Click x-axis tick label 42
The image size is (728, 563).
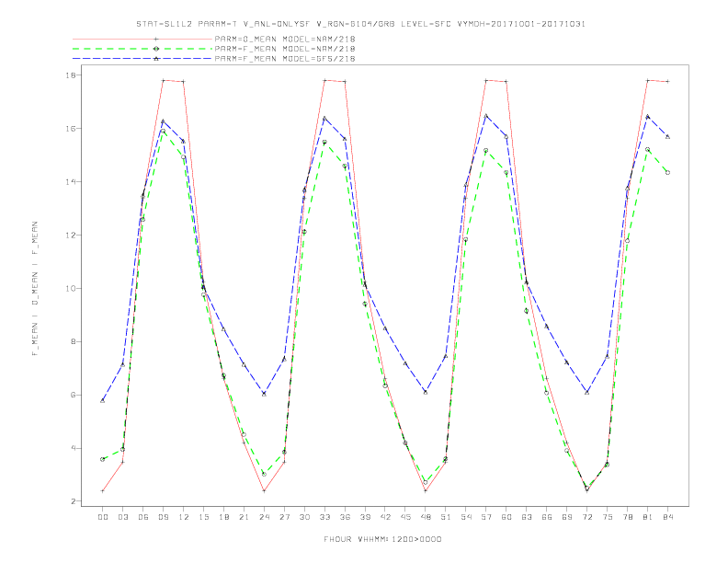(x=385, y=517)
